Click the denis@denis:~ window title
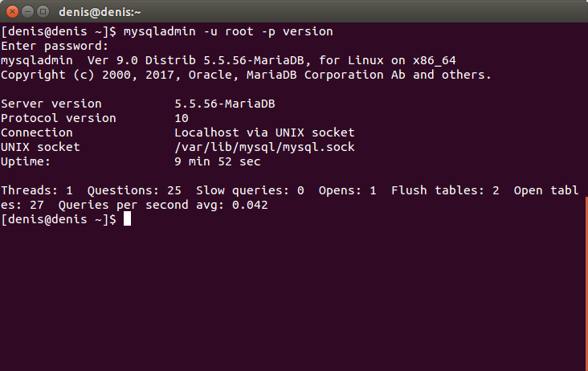588x371 pixels. point(100,12)
